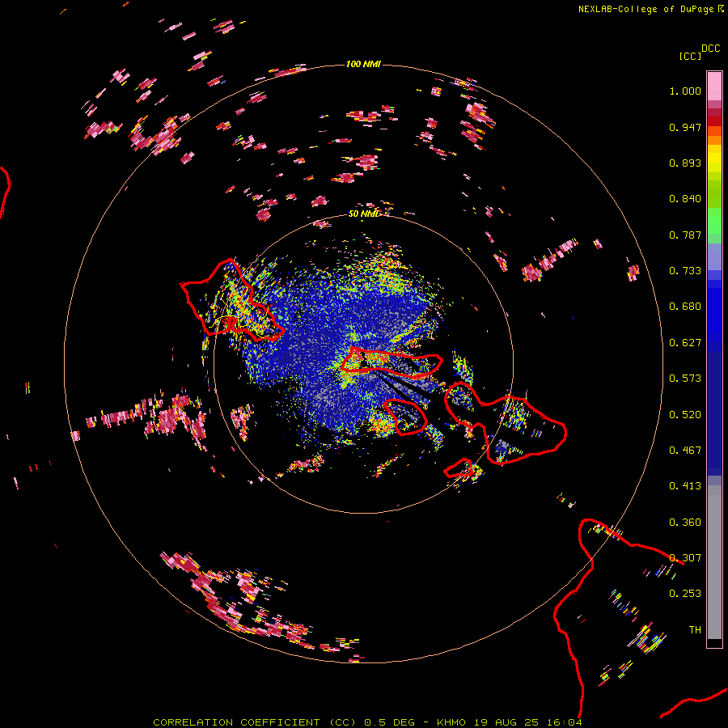Click the DCC label above the color scale

[711, 49]
